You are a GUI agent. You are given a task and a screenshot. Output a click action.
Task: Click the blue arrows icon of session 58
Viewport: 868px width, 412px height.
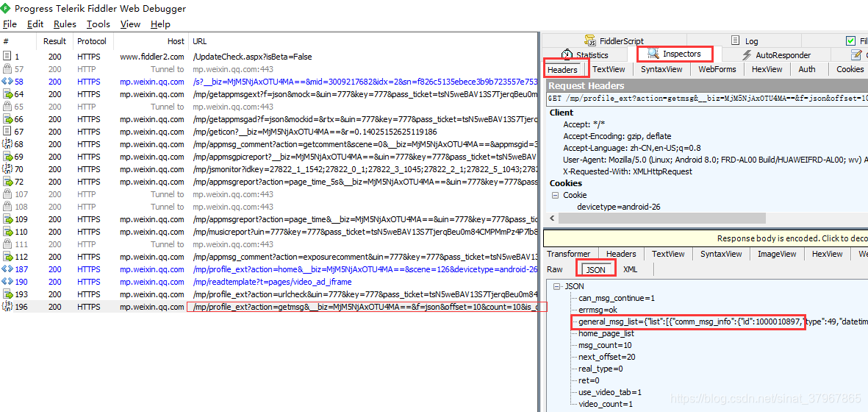[7, 82]
